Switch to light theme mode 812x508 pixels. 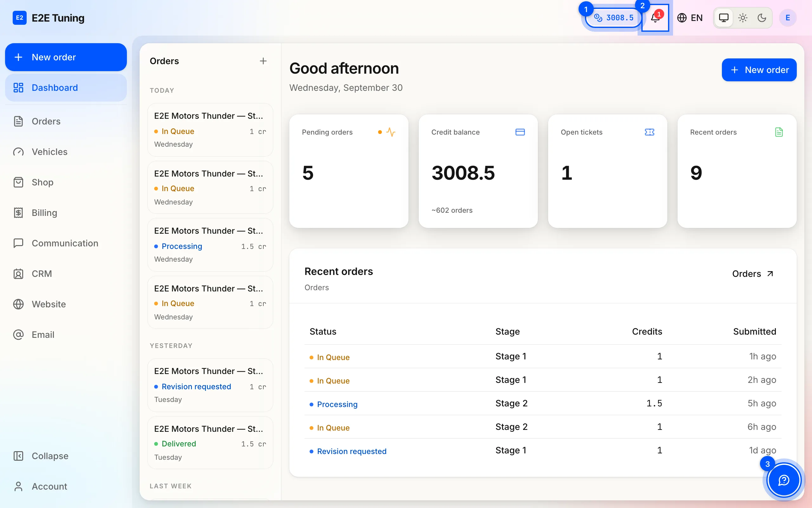tap(743, 18)
